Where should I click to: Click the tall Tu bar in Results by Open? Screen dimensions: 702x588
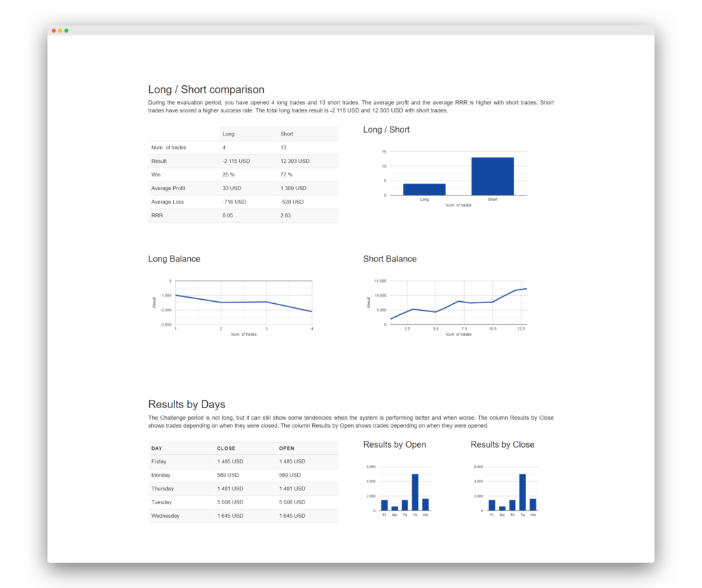pyautogui.click(x=415, y=492)
